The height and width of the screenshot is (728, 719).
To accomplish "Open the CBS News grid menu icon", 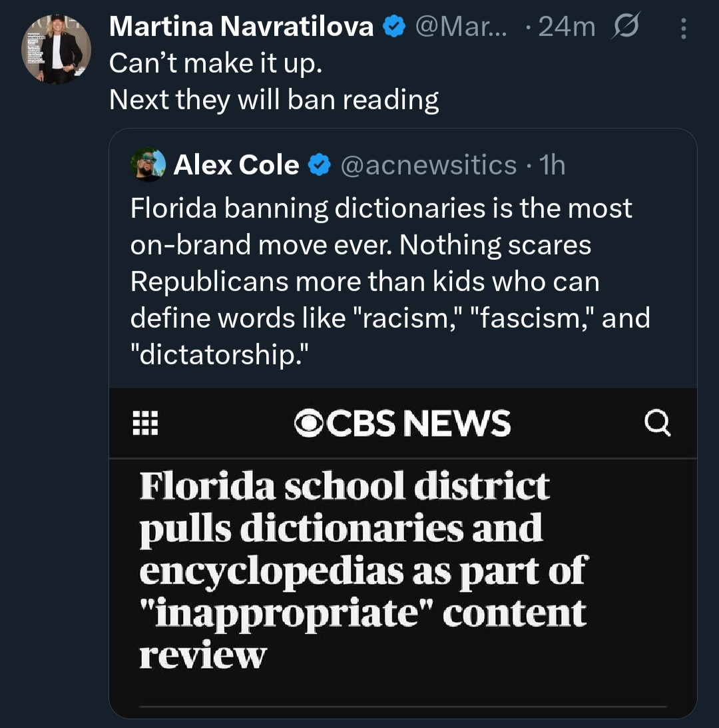I will (x=144, y=423).
